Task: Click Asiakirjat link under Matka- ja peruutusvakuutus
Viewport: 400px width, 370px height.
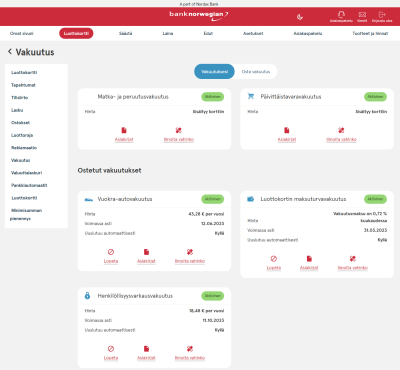Action: [124, 139]
